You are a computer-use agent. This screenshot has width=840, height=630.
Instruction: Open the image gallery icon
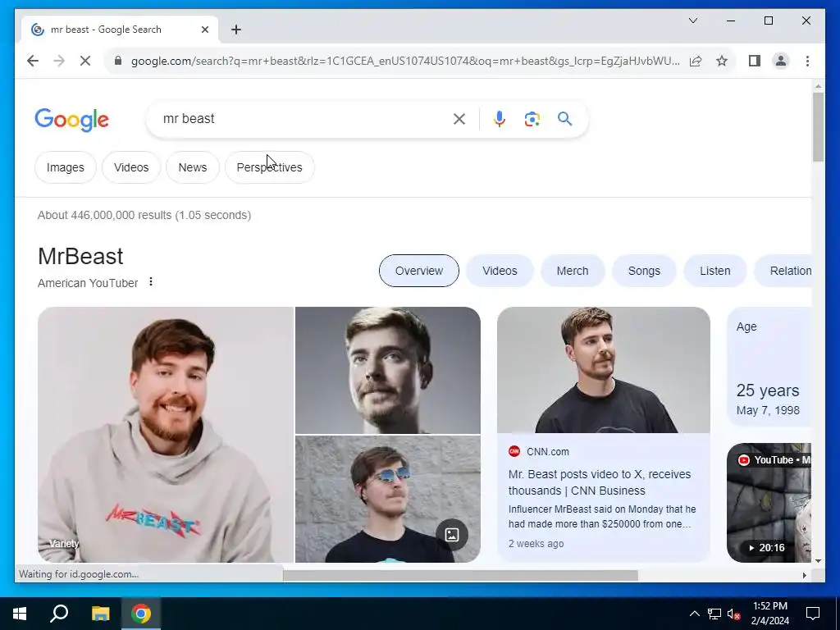[x=452, y=535]
